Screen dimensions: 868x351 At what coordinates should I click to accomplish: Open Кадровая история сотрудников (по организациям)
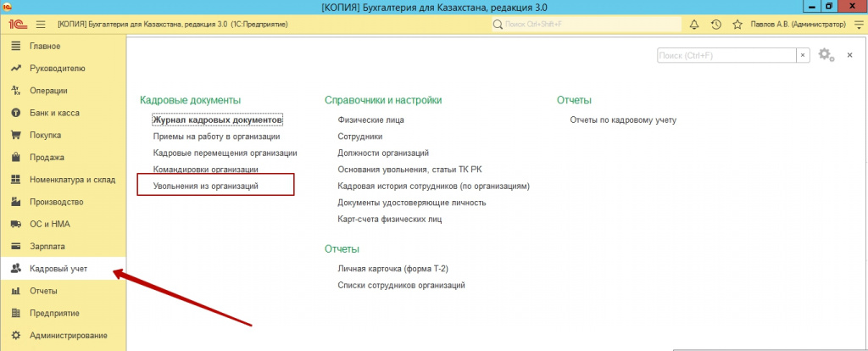point(434,186)
